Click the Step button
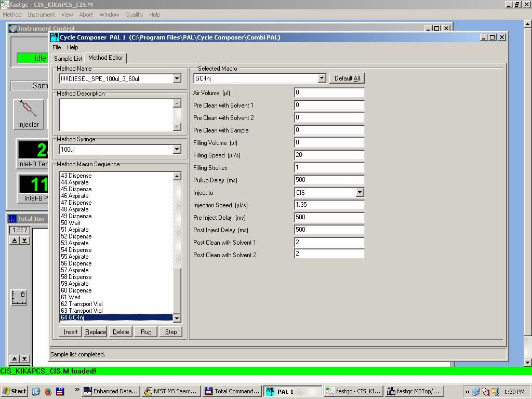The width and height of the screenshot is (532, 399). [170, 332]
